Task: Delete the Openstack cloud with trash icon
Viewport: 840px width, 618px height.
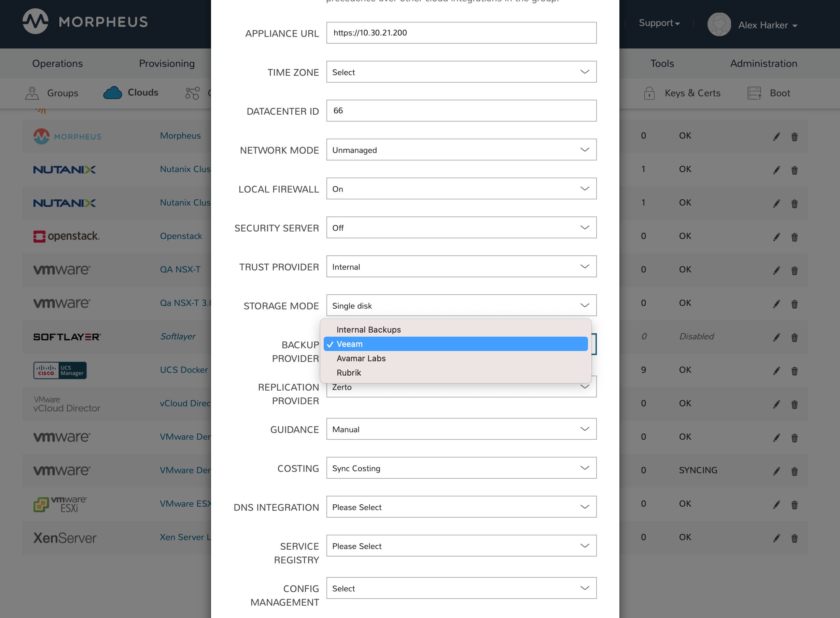Action: [794, 237]
